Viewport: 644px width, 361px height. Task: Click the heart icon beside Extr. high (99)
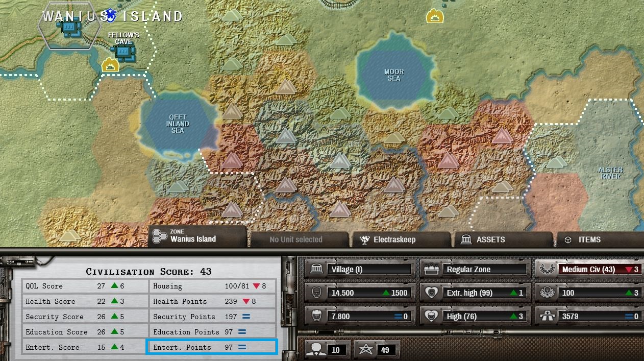(431, 293)
